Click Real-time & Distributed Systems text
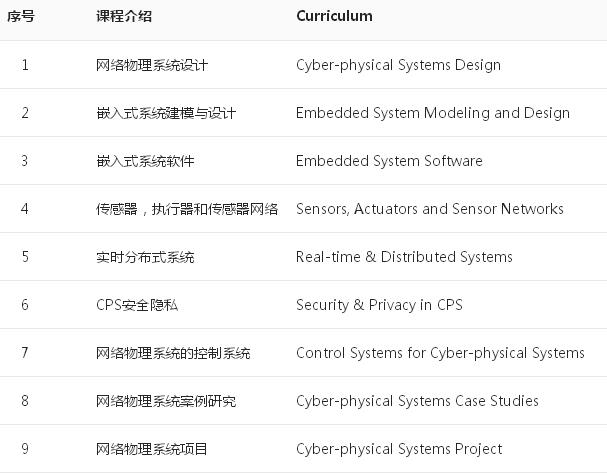 click(x=404, y=257)
